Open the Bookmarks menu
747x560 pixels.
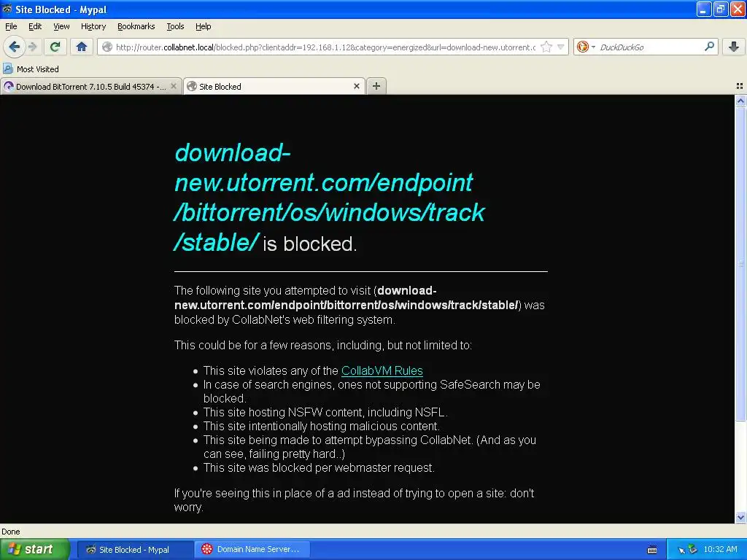click(136, 26)
